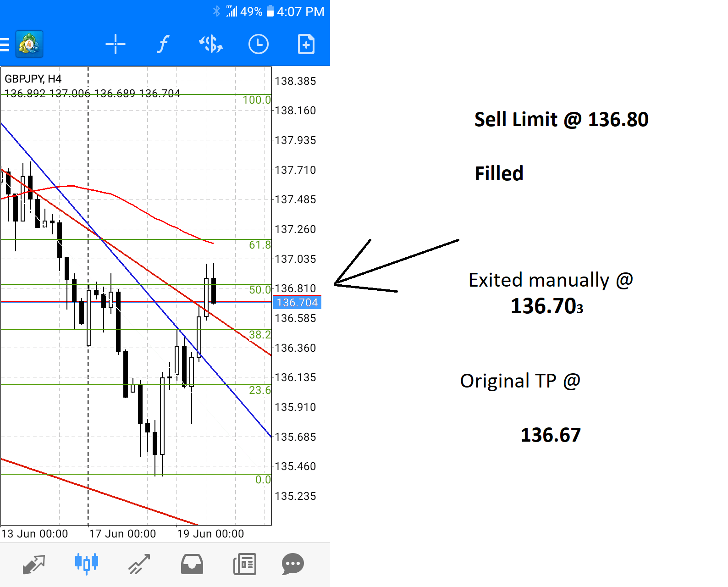Switch to the Quotes tab
728x587 pixels.
tap(34, 564)
